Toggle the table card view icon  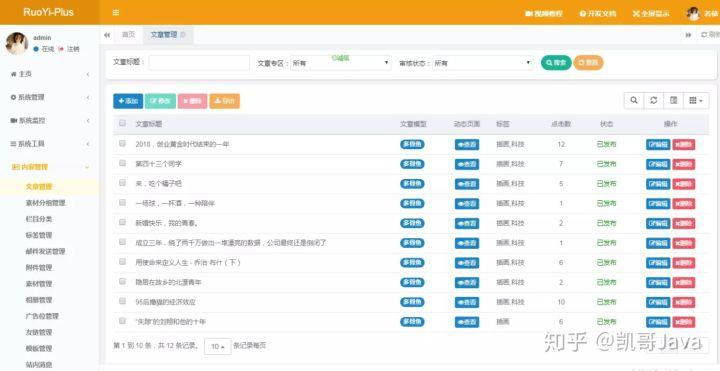(x=673, y=101)
